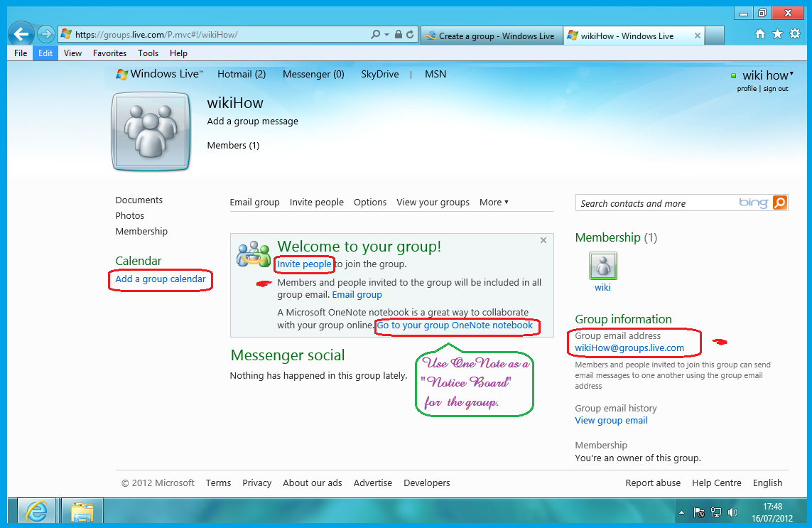Click Add a group message
Screen dimensions: 812x528
tap(253, 122)
